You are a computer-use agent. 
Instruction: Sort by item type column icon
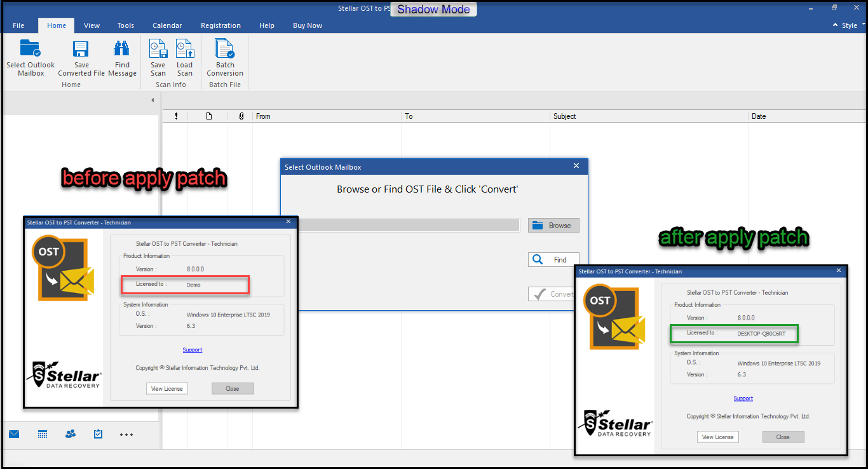click(208, 116)
